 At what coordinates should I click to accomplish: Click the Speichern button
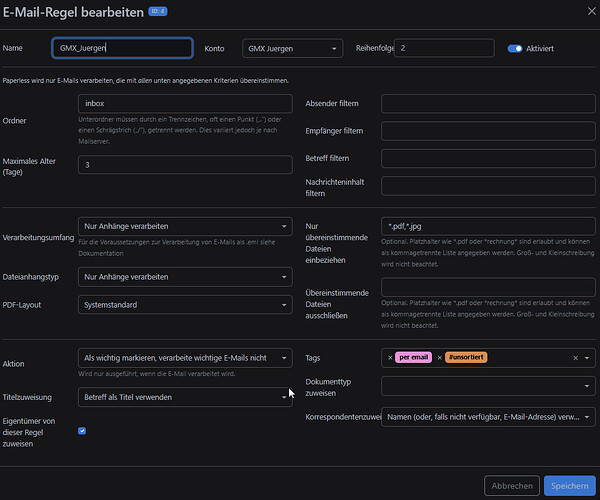[569, 485]
